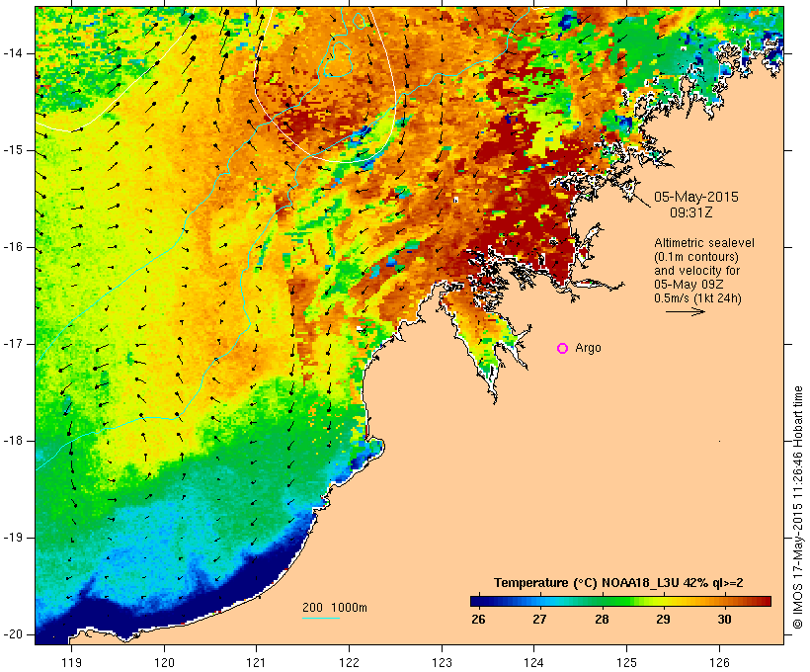
Task: Click the -18 latitude axis label
Action: pos(12,441)
